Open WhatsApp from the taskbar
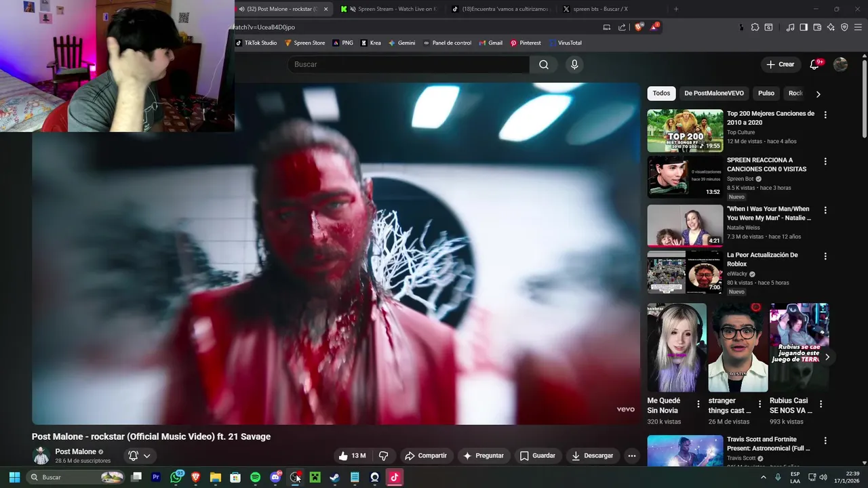Screen dimensions: 868x488 (176, 477)
